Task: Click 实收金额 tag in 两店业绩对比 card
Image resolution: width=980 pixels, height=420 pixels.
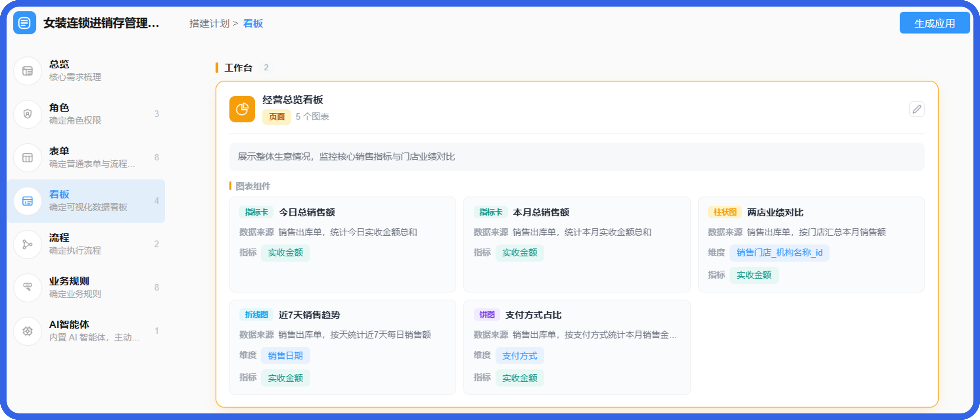Action: [754, 275]
